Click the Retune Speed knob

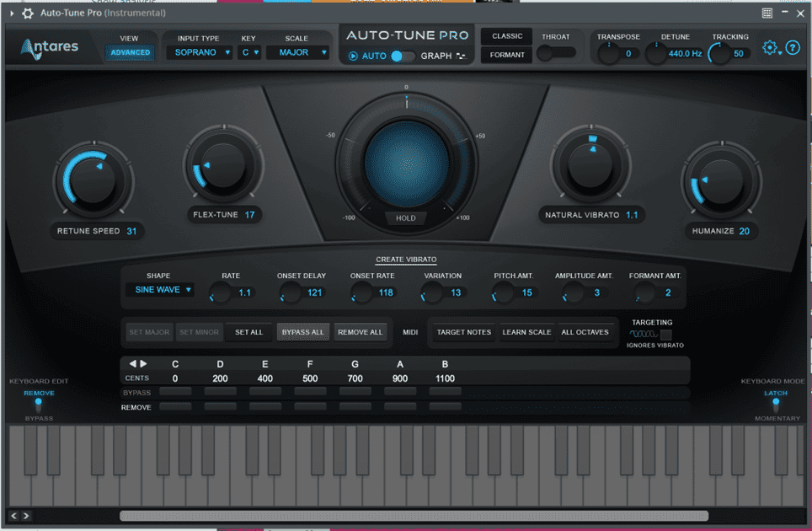(93, 180)
